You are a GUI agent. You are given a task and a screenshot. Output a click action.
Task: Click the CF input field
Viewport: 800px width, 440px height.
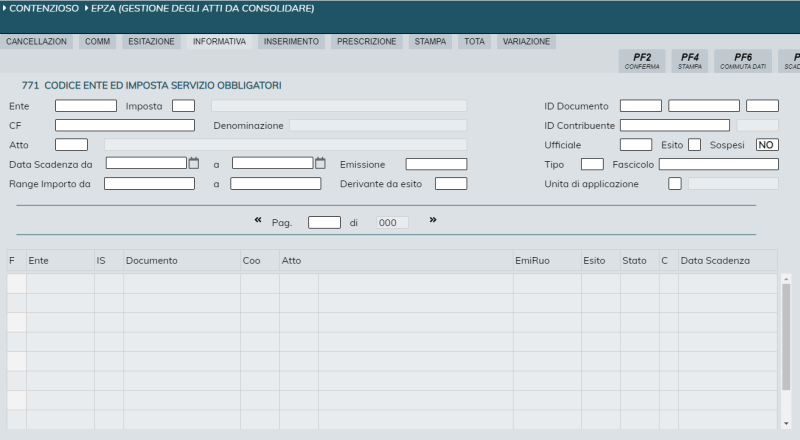click(x=125, y=125)
